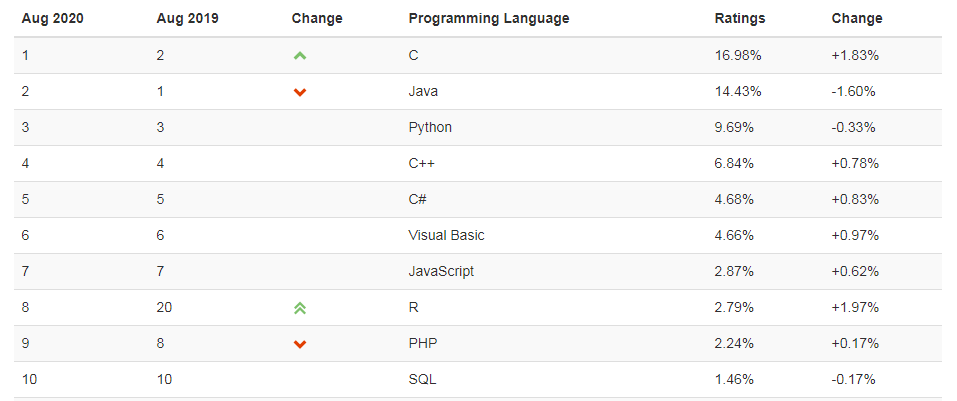Click the red down arrow in PHP row

point(300,344)
